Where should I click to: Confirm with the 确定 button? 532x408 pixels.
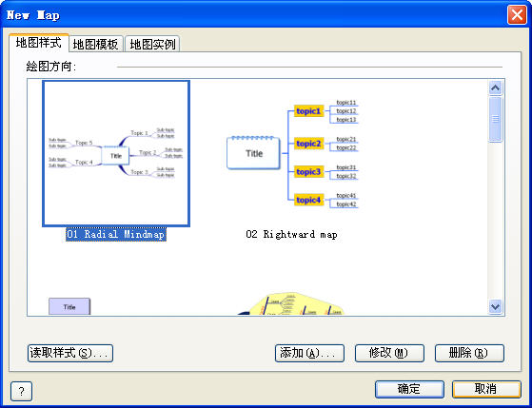tap(409, 389)
